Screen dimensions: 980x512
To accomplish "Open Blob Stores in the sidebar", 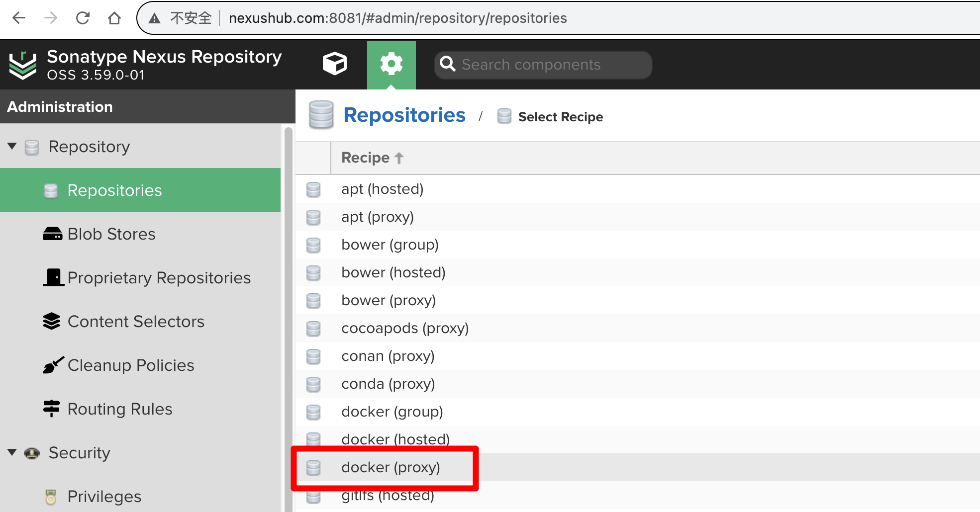I will [111, 234].
